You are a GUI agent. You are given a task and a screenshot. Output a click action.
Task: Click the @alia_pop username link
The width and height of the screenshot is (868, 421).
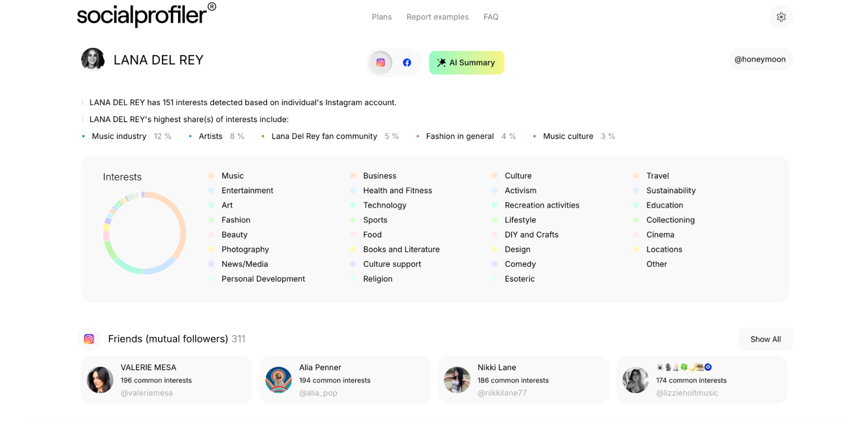coord(317,392)
